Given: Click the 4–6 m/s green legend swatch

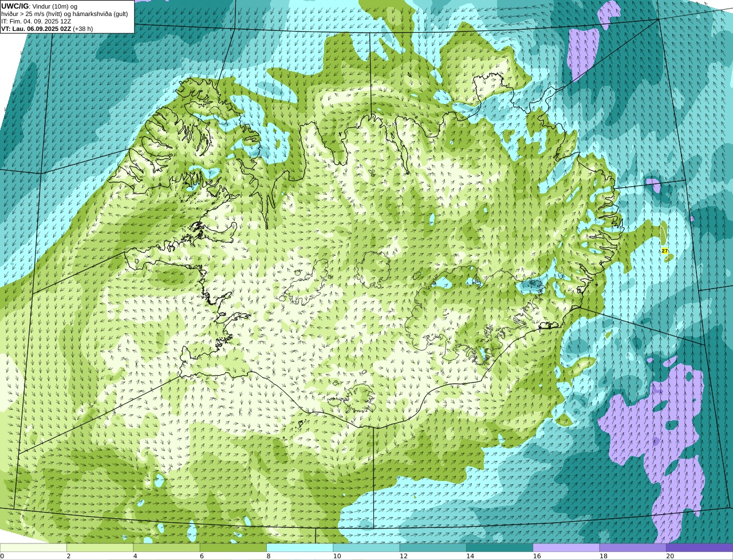Looking at the screenshot, I should [x=167, y=547].
